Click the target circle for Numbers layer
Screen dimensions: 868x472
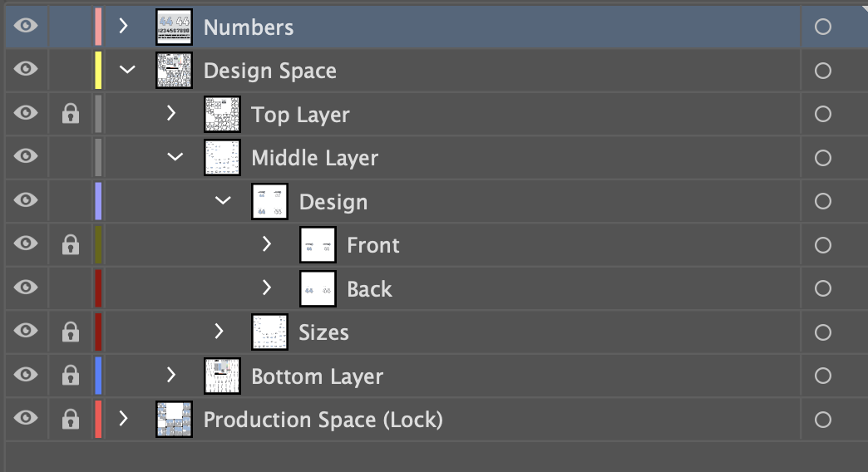pos(822,27)
